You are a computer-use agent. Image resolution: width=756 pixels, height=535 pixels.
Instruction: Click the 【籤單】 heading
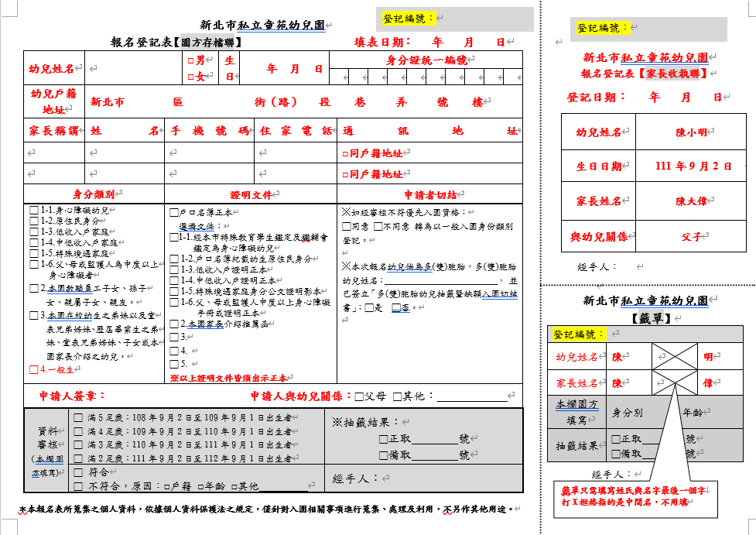[x=652, y=318]
